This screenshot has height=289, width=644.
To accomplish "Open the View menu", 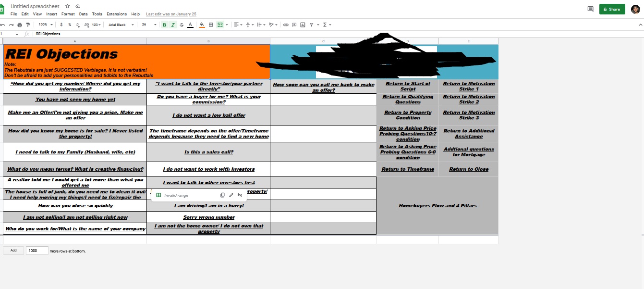I will tap(37, 14).
